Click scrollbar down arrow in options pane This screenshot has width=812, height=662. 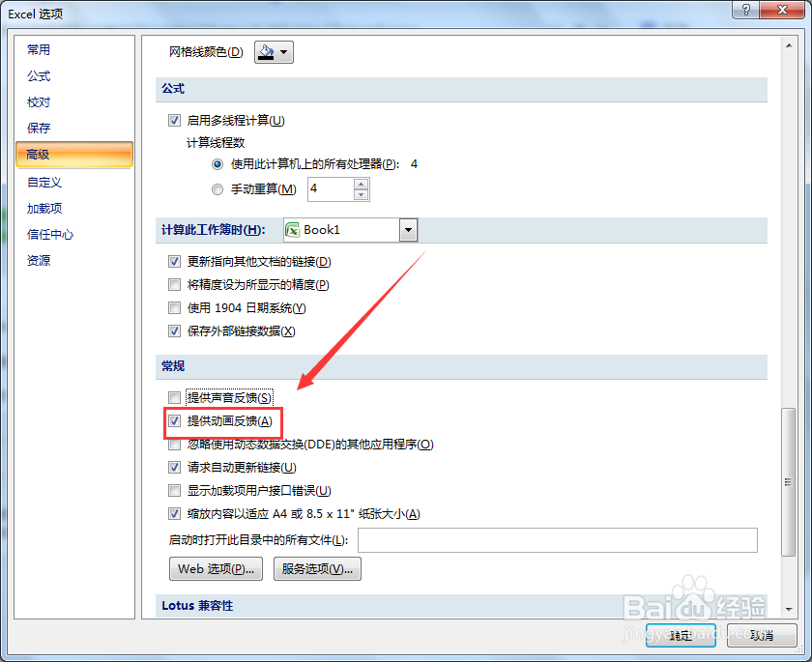click(x=788, y=609)
